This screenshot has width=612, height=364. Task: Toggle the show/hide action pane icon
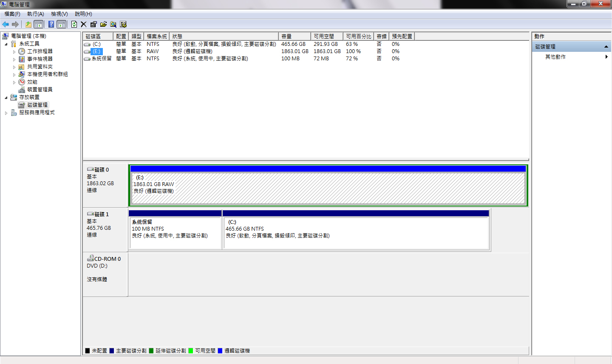[x=62, y=25]
